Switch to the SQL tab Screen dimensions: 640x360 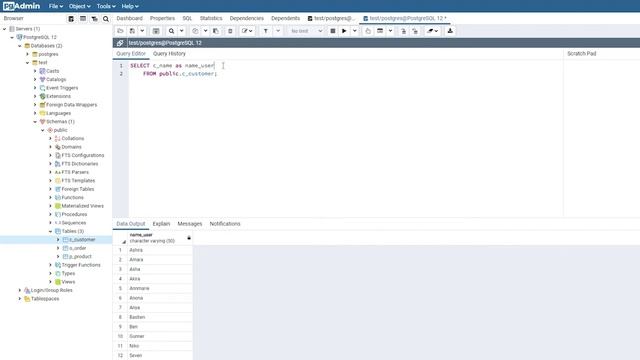pos(187,18)
